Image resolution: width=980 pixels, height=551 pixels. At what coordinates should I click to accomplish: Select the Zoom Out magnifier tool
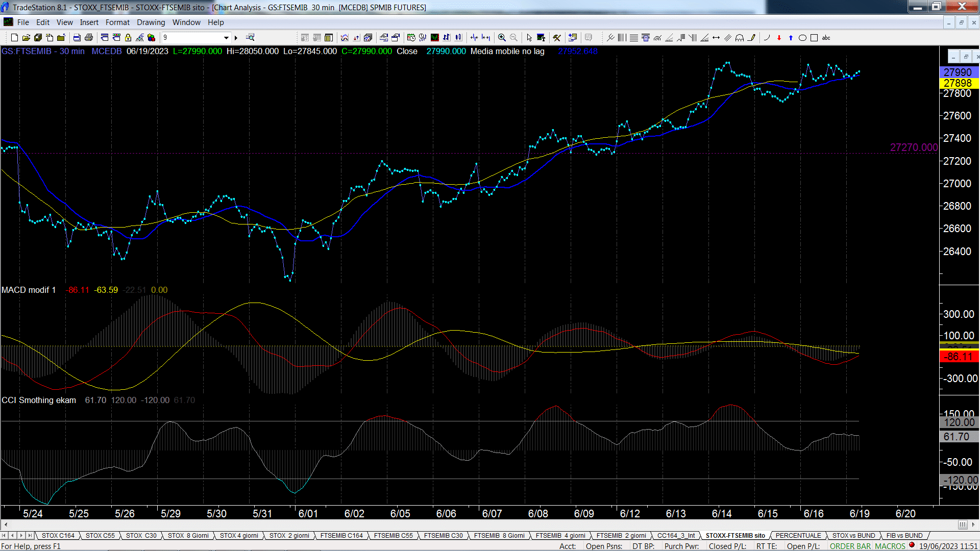[513, 37]
